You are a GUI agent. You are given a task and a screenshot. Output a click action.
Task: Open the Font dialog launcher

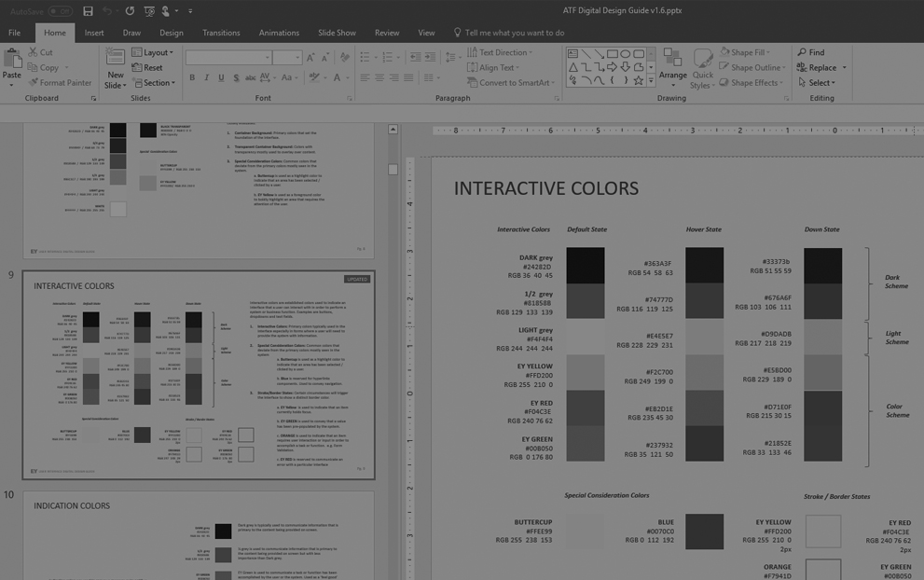[x=350, y=99]
